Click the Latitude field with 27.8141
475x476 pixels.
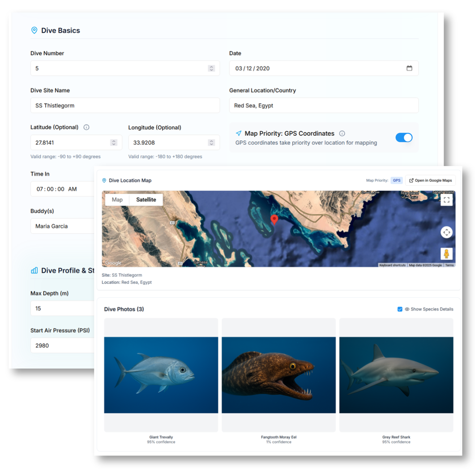76,142
